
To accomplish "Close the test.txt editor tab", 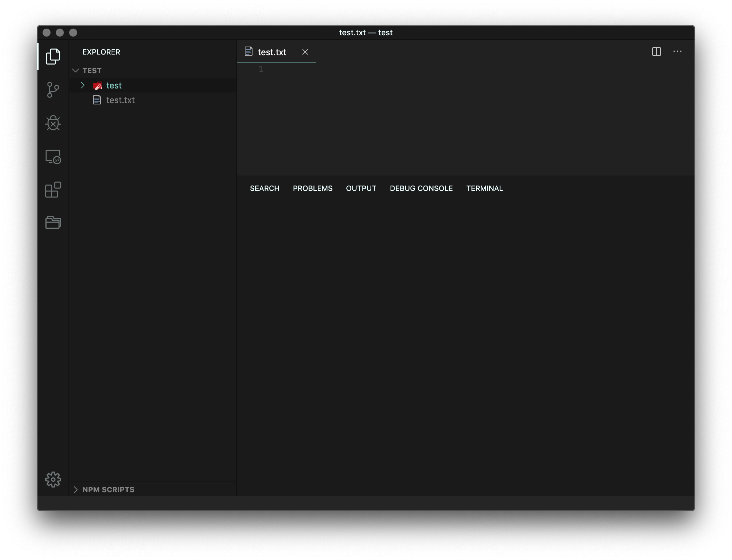I will 305,52.
